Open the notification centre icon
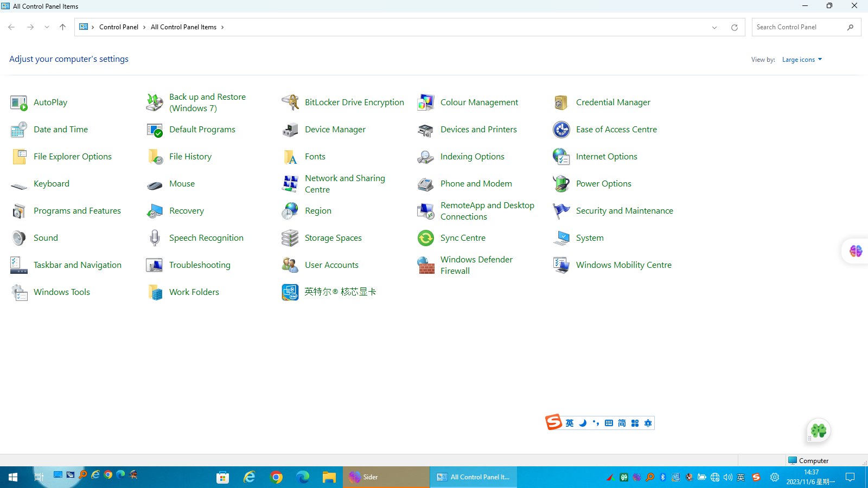 (x=850, y=477)
